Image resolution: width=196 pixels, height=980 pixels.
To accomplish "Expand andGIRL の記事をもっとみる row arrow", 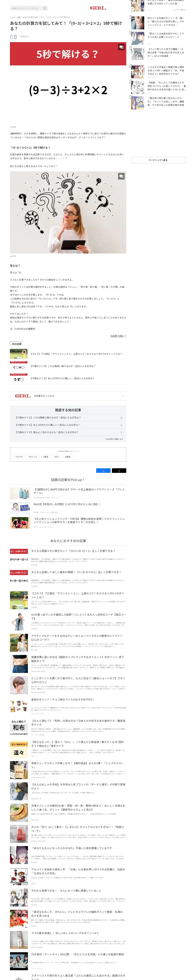I will [x=123, y=396].
